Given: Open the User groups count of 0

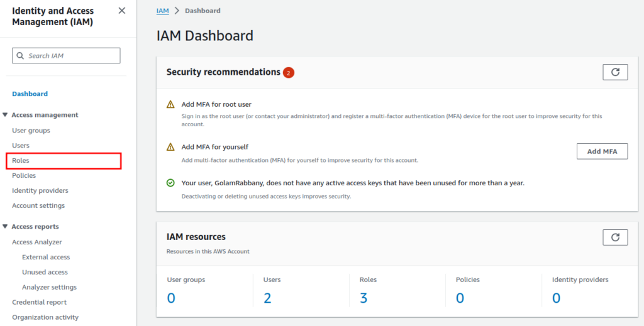Looking at the screenshot, I should tap(171, 298).
